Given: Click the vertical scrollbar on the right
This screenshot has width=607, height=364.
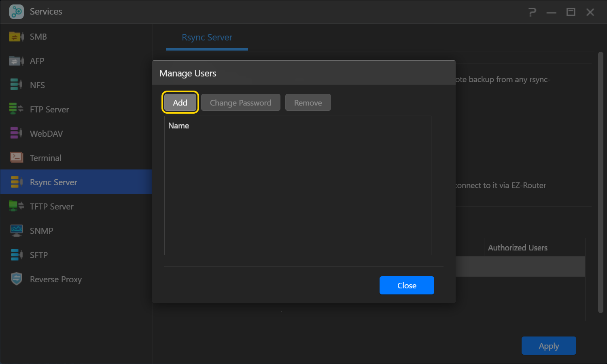Looking at the screenshot, I should pos(601,182).
